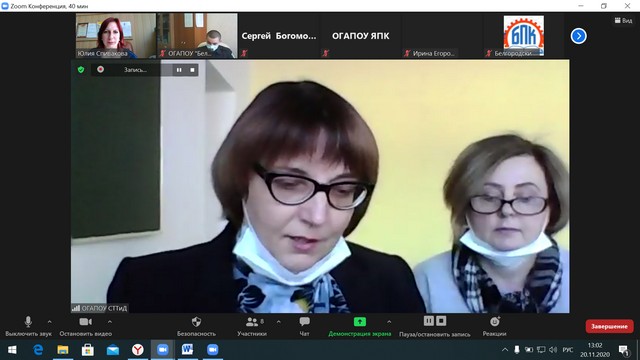Open File Explorer from taskbar
Screen dimensions: 640x360
pos(62,350)
